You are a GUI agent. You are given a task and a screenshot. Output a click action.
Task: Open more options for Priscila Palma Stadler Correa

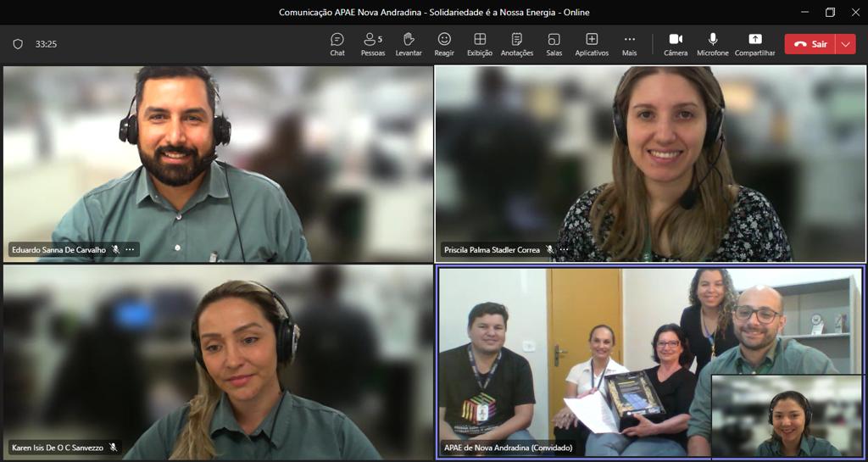(x=564, y=250)
